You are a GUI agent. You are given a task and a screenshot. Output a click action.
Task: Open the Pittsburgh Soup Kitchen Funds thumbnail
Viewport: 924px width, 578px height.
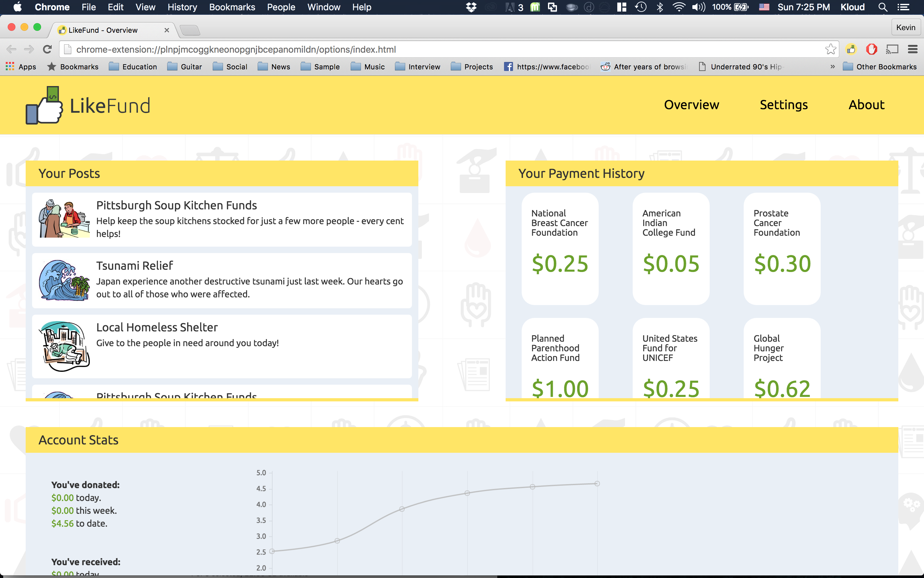[64, 218]
